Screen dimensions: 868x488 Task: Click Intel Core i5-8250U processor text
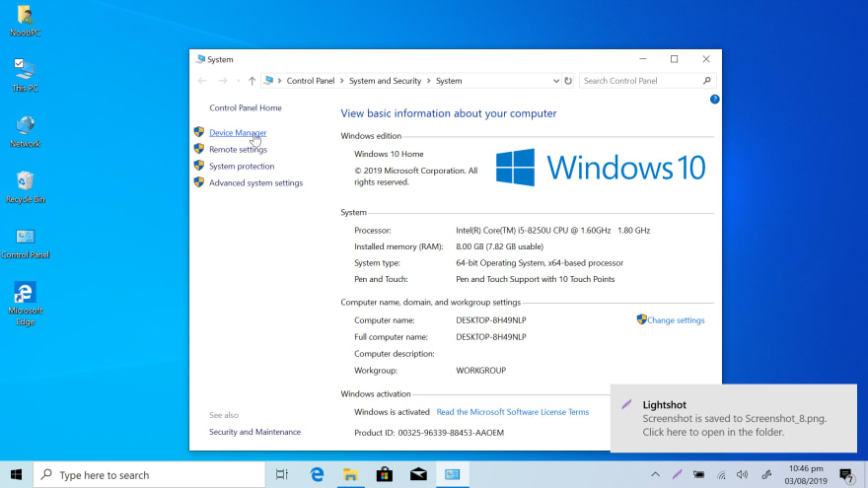pyautogui.click(x=553, y=230)
